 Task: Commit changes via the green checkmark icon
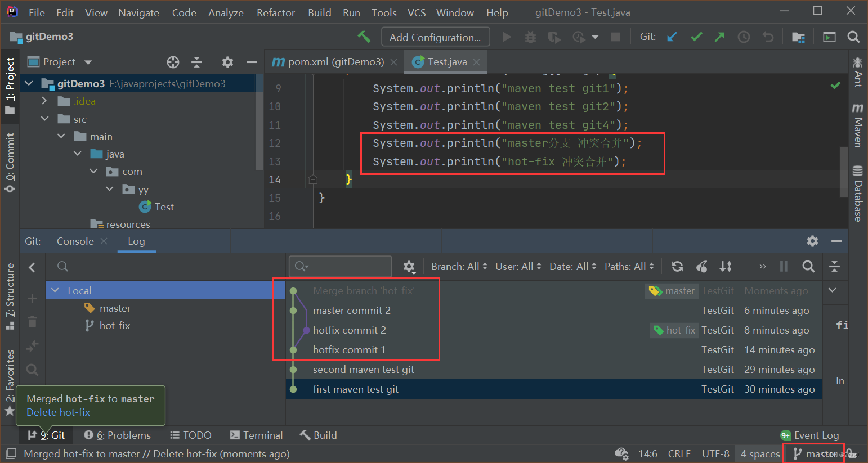(696, 37)
